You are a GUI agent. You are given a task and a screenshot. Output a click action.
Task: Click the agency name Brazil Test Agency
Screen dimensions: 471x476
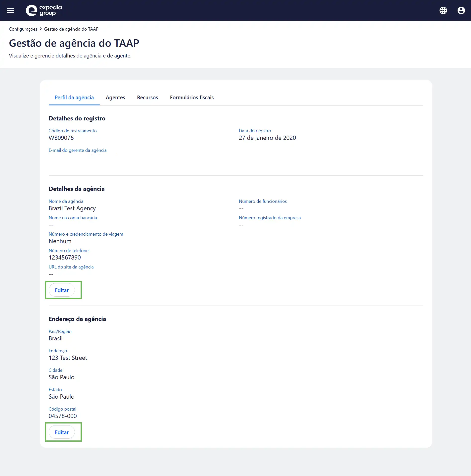click(72, 208)
